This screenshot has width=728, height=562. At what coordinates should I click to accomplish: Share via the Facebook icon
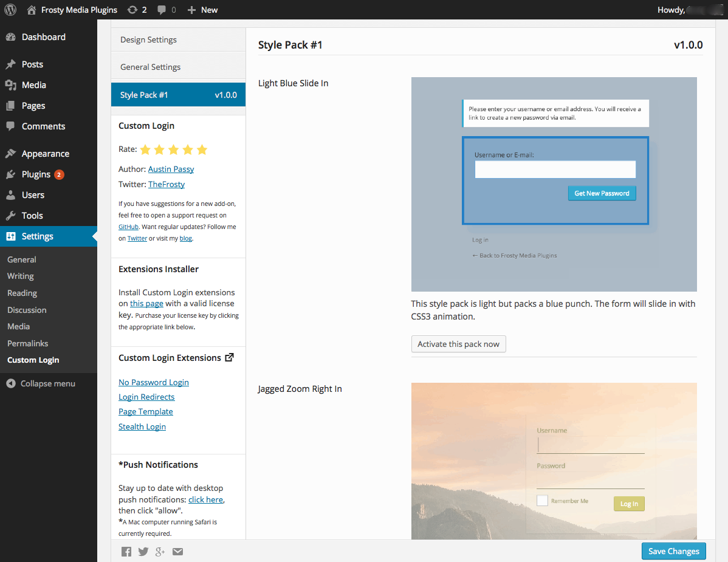126,551
